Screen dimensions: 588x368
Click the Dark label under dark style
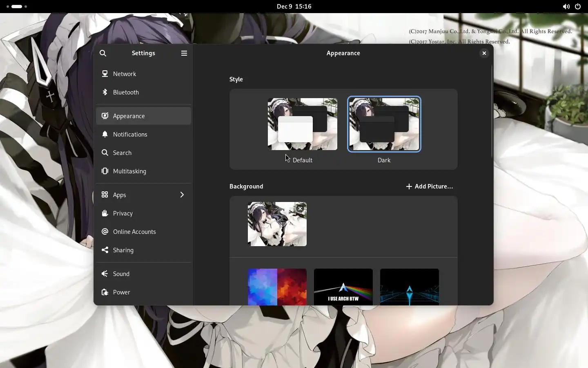tap(384, 160)
